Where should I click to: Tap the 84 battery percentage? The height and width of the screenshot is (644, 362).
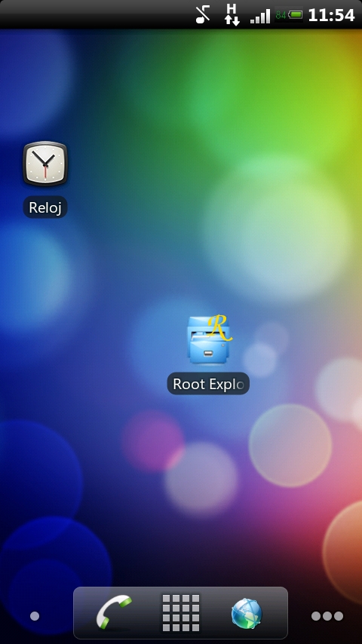point(281,16)
